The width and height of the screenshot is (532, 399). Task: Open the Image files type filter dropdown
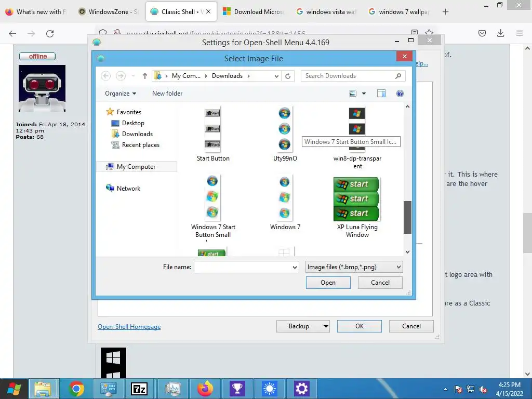click(354, 267)
